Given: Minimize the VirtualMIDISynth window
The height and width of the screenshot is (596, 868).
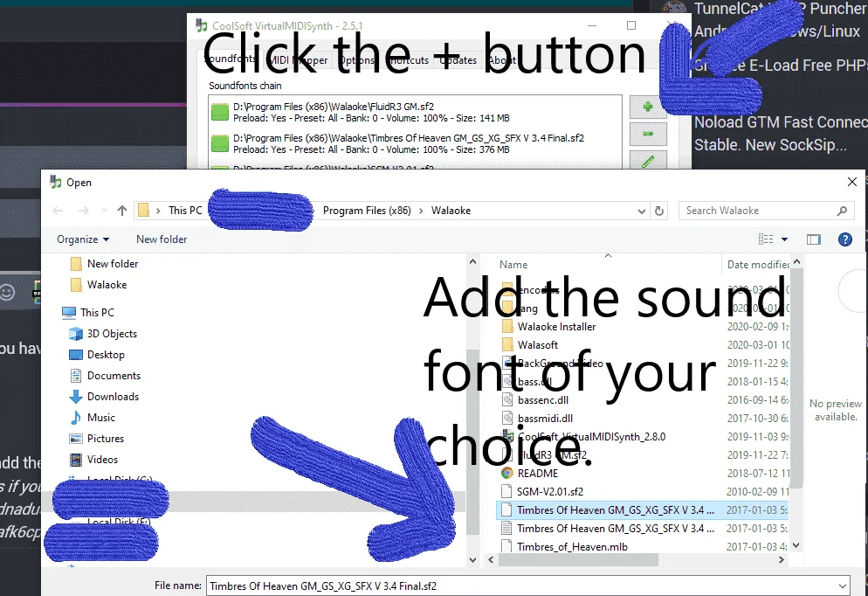Looking at the screenshot, I should pos(592,25).
